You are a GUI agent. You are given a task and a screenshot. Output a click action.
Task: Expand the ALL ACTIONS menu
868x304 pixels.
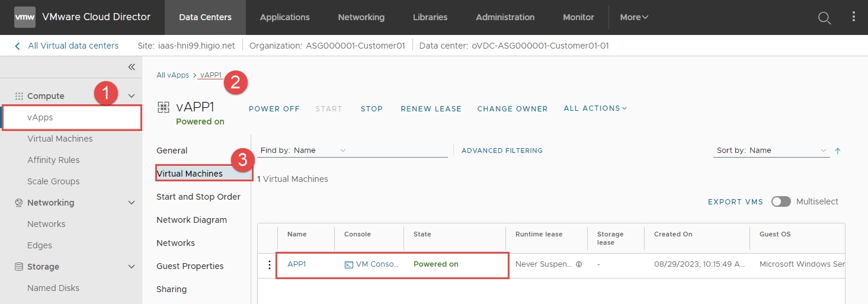(595, 108)
